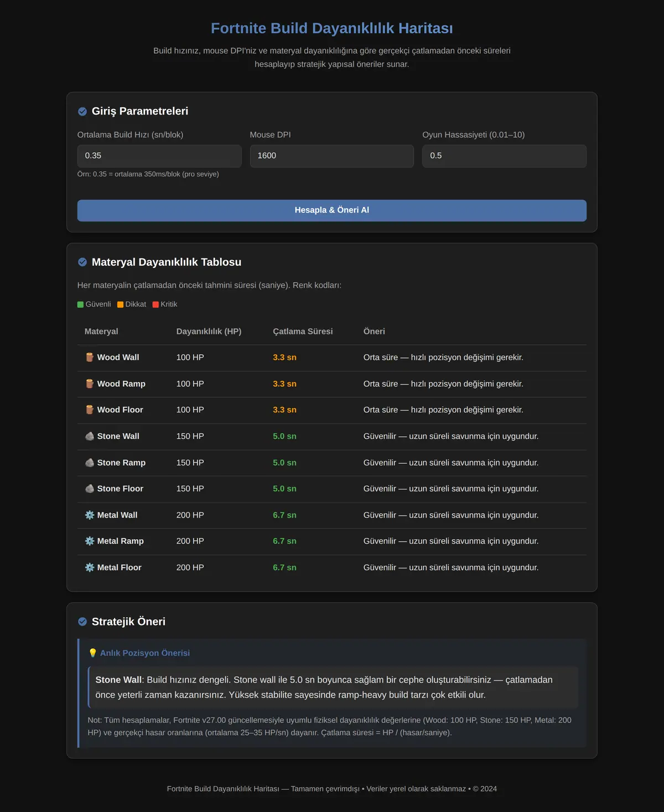The height and width of the screenshot is (812, 664).
Task: Select the wood log icon in Wood Wall row
Action: (x=90, y=358)
